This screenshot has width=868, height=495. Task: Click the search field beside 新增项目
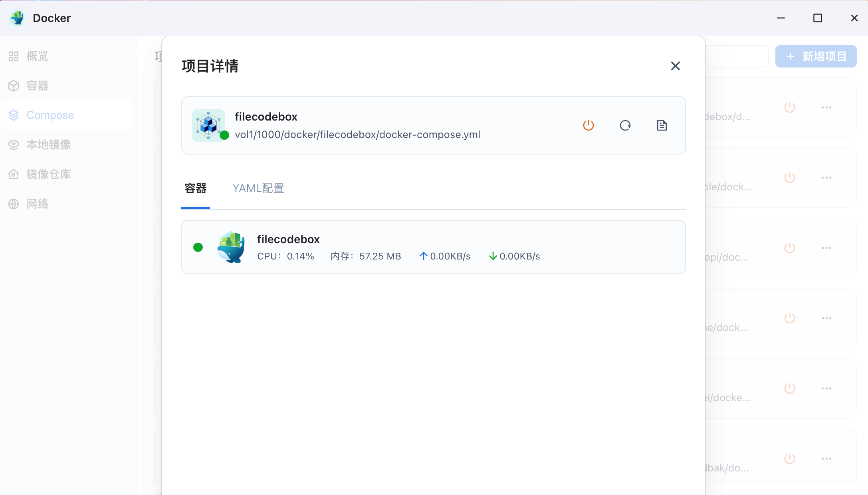(x=737, y=56)
